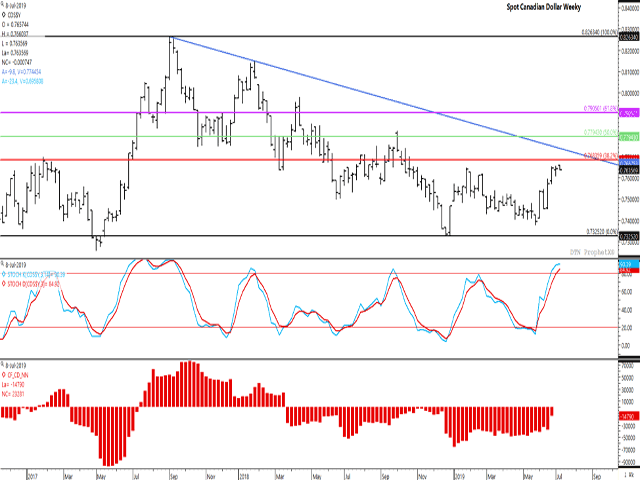Click the STOCH K legend text
640x480 pixels.
tap(36, 274)
